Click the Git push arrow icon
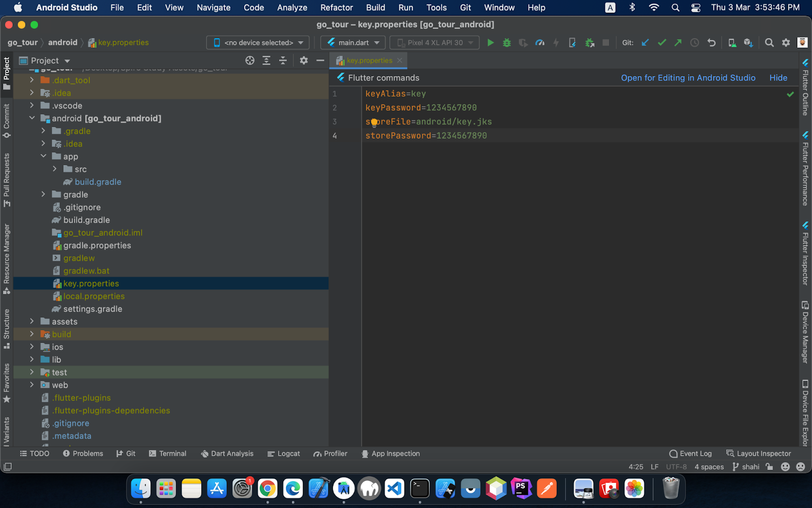The height and width of the screenshot is (508, 812). point(678,43)
